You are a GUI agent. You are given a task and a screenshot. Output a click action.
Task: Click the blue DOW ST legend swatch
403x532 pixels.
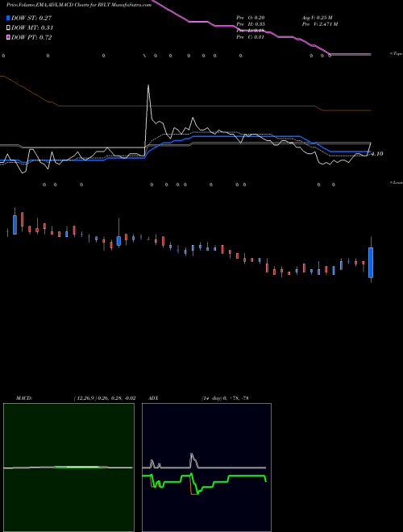8,18
